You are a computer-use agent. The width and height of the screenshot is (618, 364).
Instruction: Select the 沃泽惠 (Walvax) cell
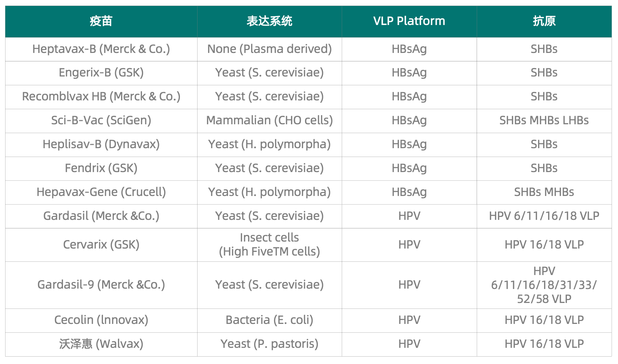click(x=101, y=344)
